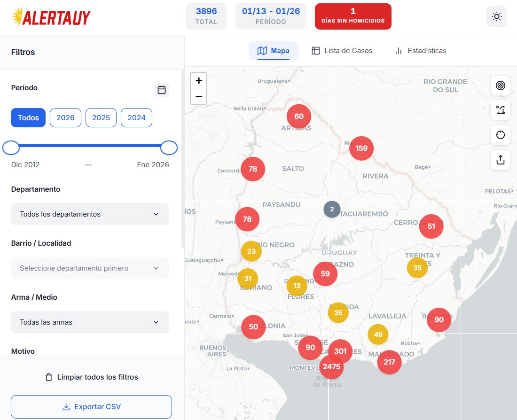Click the AlertaUY logo
The image size is (517, 420).
[x=51, y=17]
